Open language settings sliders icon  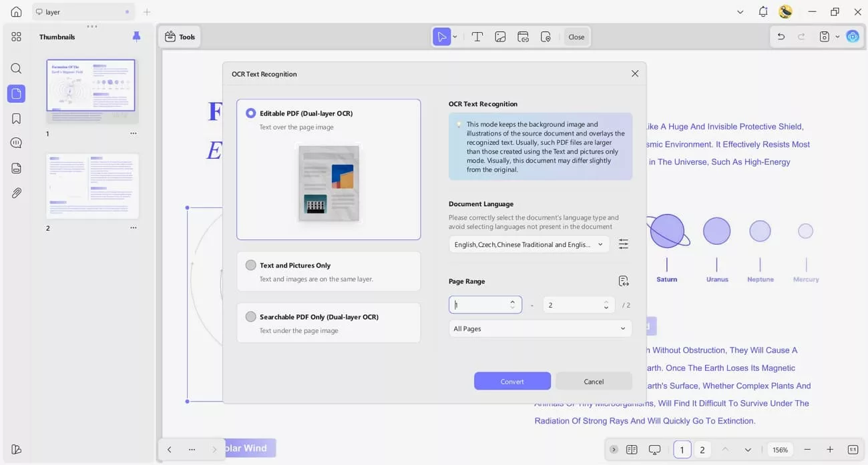624,244
